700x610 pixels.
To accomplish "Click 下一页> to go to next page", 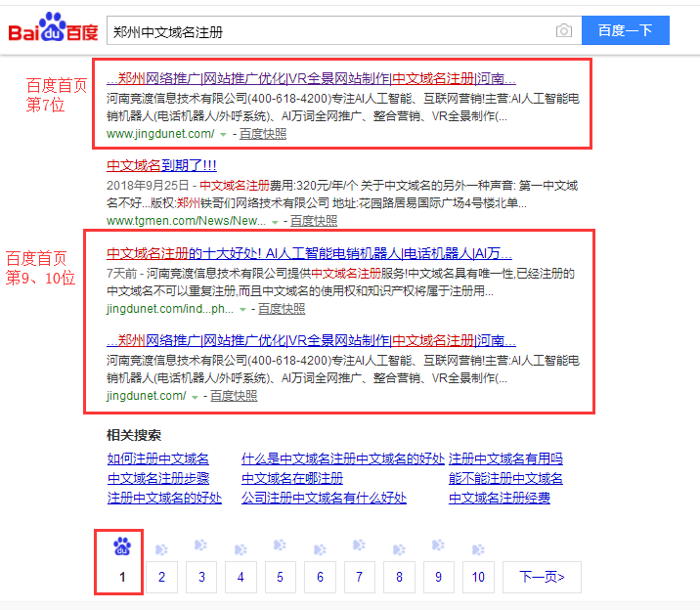I will tap(541, 577).
